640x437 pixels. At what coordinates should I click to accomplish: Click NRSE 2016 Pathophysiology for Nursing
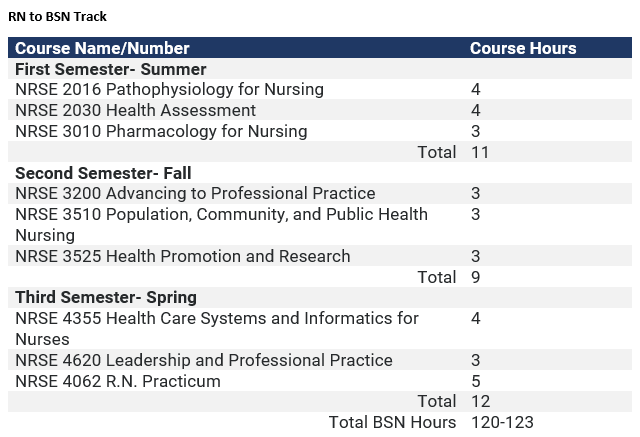coord(170,90)
